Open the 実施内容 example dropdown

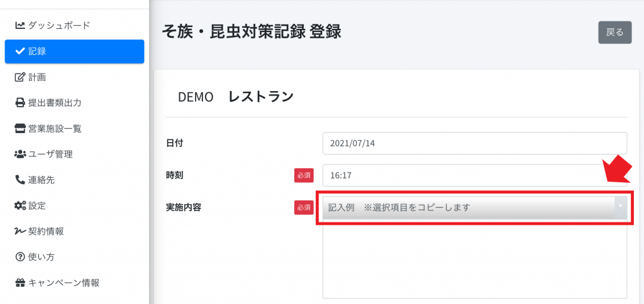pyautogui.click(x=475, y=207)
